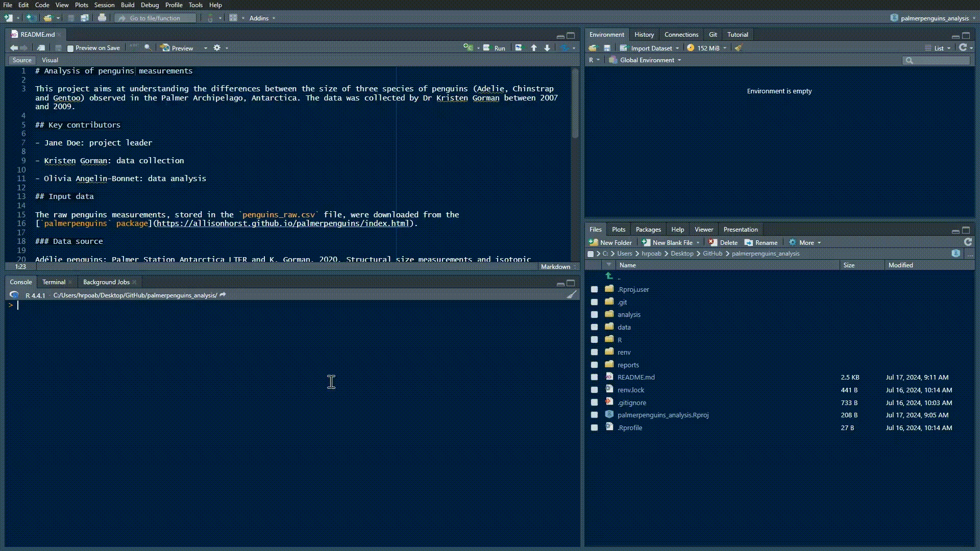Click the find/replace magnifier icon
Image resolution: width=980 pixels, height=551 pixels.
(148, 47)
